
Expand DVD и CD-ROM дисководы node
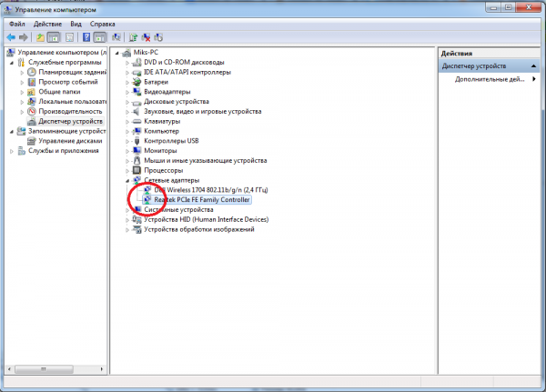coord(127,63)
